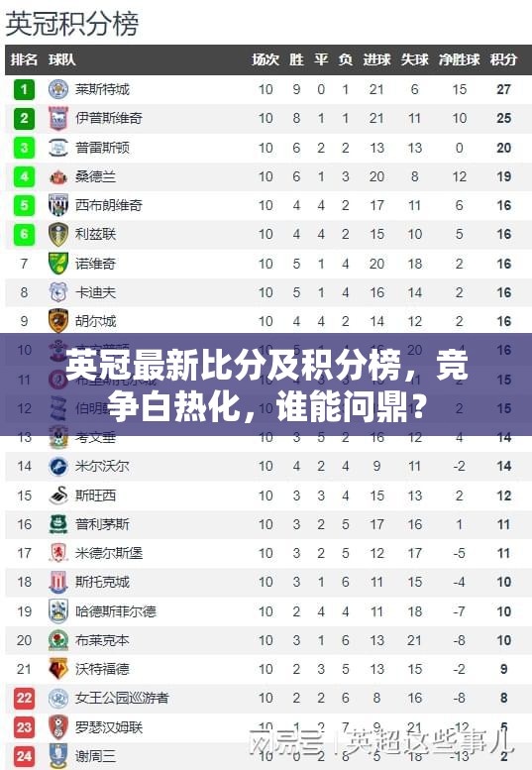Screen dimensions: 532x770
Task: Click the green rank 1 badge
Action: click(24, 89)
